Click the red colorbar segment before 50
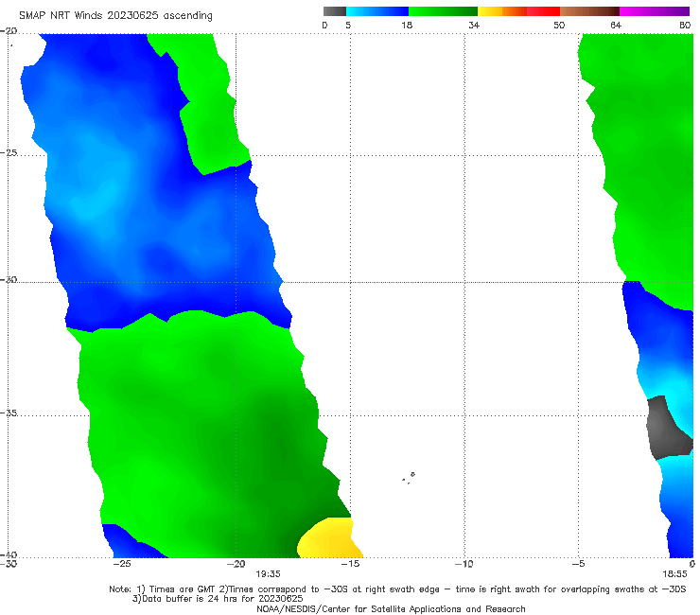This screenshot has width=700, height=615. pos(543,11)
